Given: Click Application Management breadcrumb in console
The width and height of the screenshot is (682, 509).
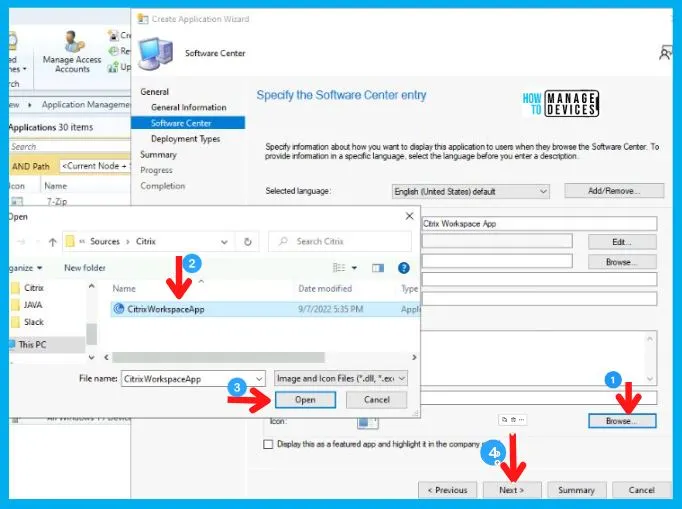Looking at the screenshot, I should point(86,104).
